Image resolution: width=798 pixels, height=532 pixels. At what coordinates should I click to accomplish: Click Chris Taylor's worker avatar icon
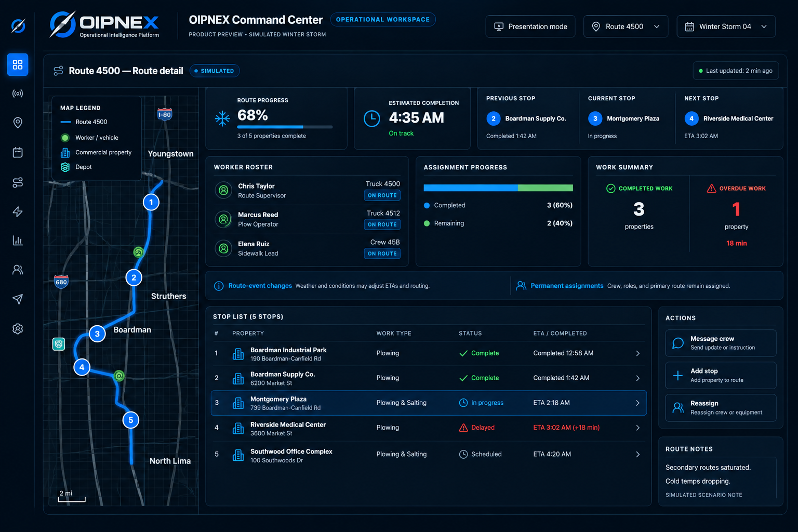tap(223, 190)
